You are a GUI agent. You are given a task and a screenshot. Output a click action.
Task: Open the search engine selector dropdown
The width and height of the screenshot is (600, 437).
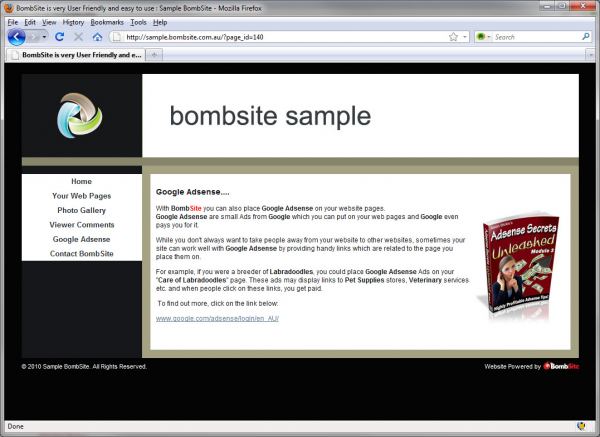(x=483, y=37)
